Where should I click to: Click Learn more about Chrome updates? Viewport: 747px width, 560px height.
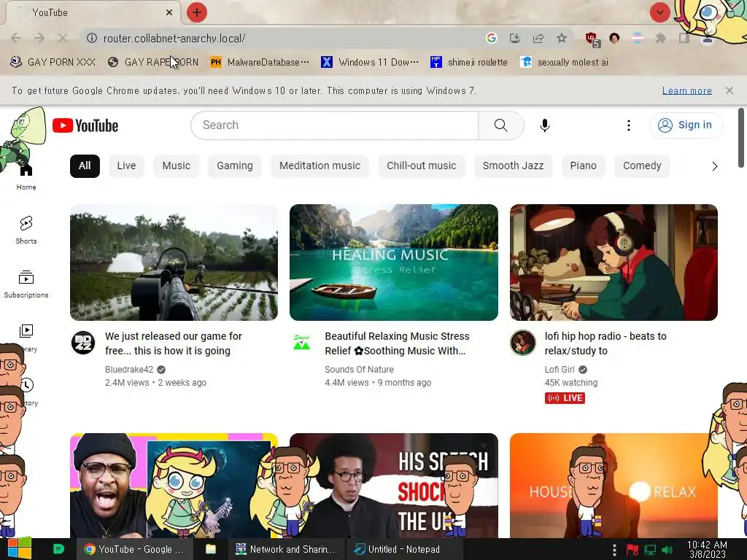click(x=687, y=90)
